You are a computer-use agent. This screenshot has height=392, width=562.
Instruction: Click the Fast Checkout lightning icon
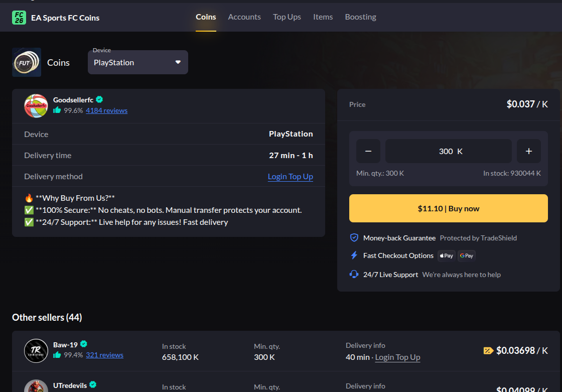354,255
